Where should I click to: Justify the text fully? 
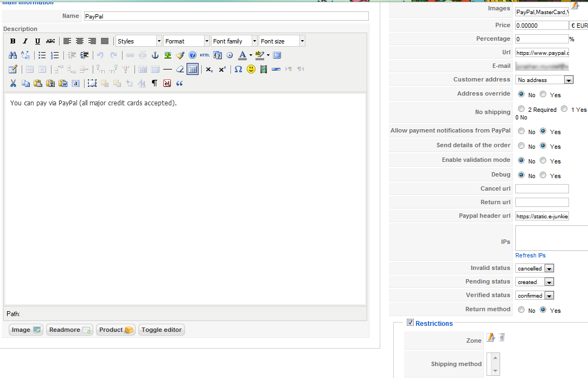[x=105, y=41]
